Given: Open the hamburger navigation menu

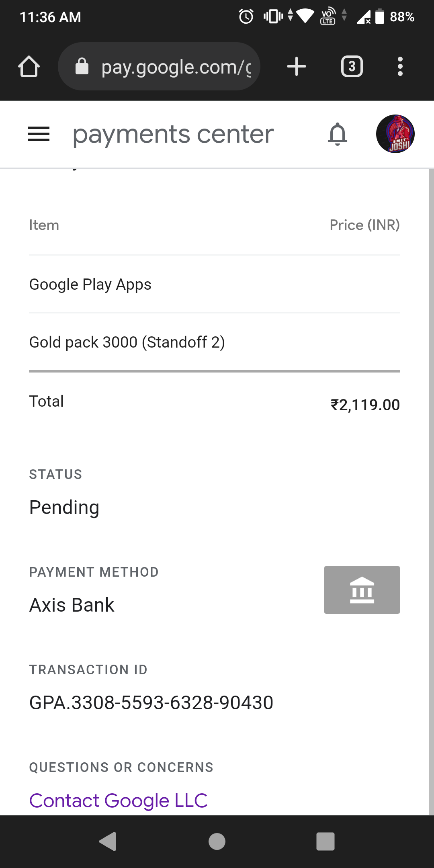Looking at the screenshot, I should pyautogui.click(x=39, y=134).
